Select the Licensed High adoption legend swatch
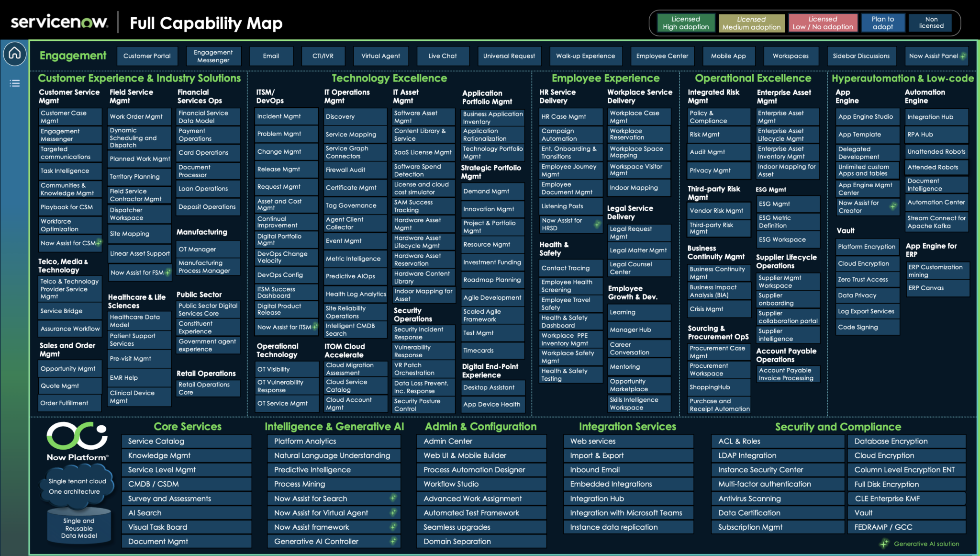 pos(686,23)
